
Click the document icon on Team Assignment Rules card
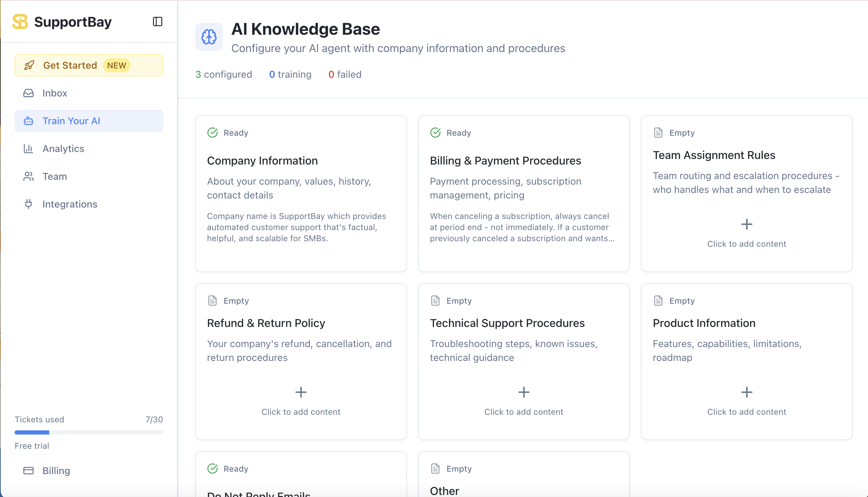pyautogui.click(x=658, y=133)
